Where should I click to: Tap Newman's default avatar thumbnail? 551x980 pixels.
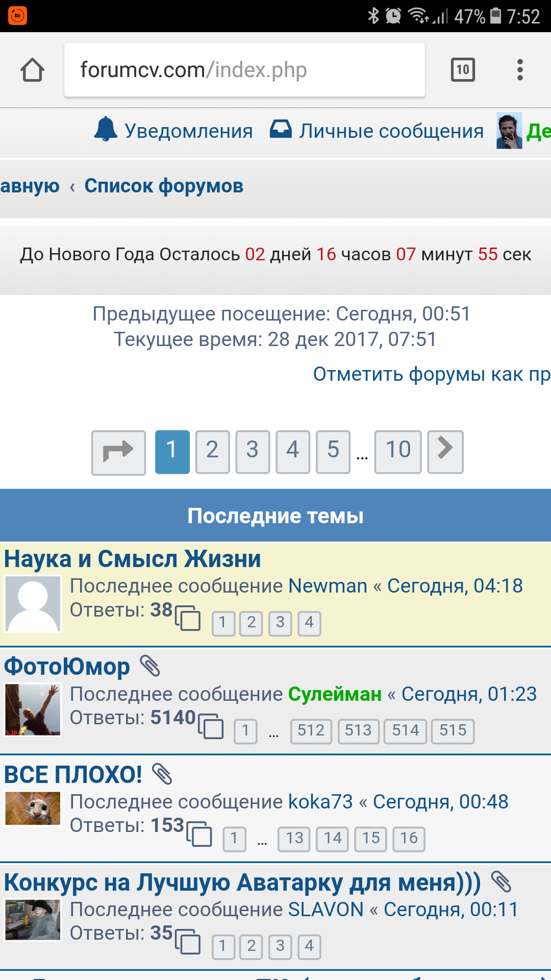click(33, 604)
